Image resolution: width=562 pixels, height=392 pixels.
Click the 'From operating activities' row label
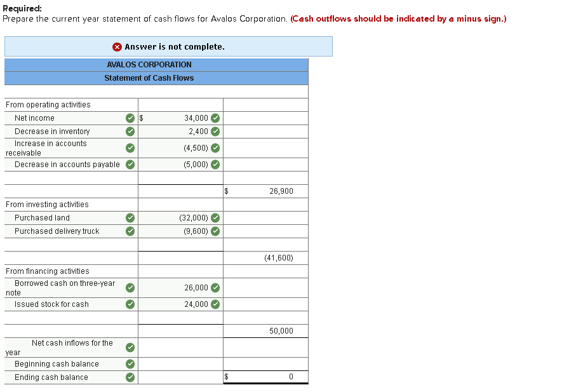(x=48, y=105)
